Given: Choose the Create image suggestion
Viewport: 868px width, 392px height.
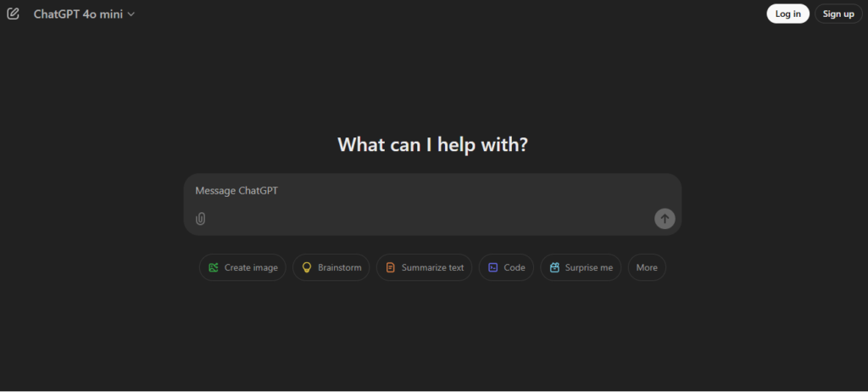Looking at the screenshot, I should tap(242, 267).
